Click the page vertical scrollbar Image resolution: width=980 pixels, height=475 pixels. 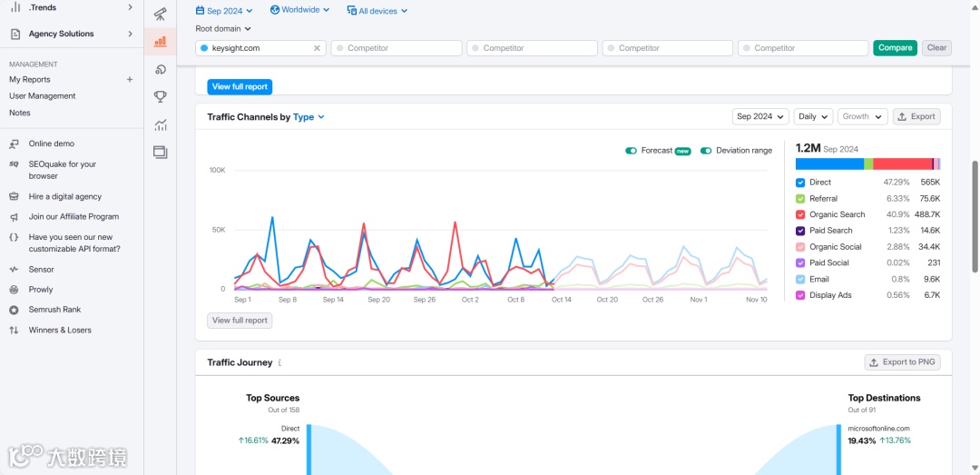pos(975,216)
